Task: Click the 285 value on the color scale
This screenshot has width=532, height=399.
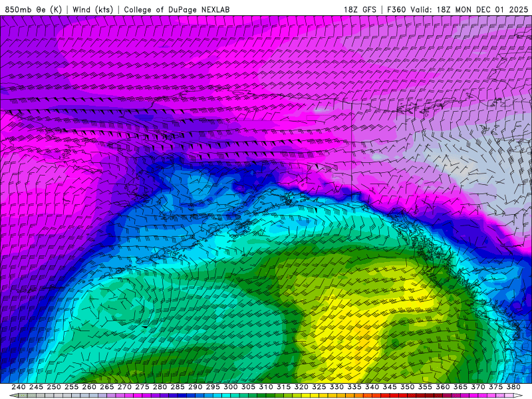Action: click(x=178, y=387)
